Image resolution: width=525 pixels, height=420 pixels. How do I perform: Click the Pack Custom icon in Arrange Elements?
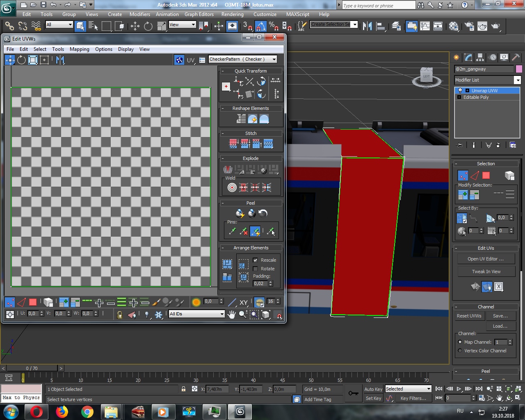[x=227, y=264]
